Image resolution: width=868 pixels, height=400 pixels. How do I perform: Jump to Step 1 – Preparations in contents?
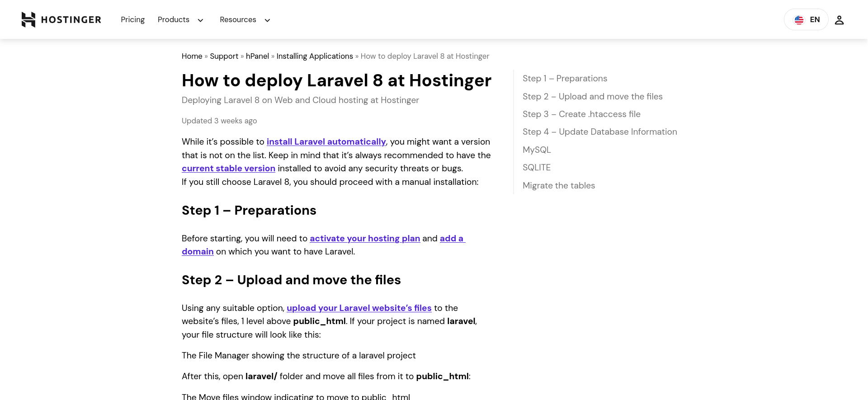tap(565, 78)
